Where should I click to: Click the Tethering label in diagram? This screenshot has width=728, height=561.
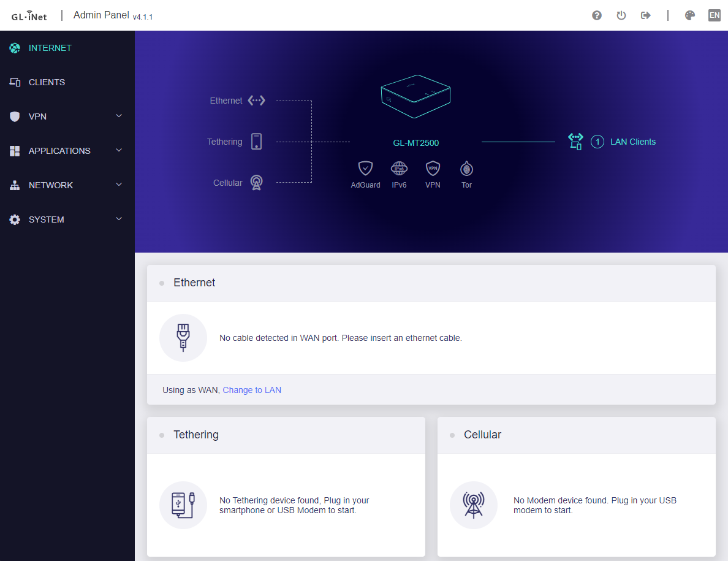click(225, 142)
